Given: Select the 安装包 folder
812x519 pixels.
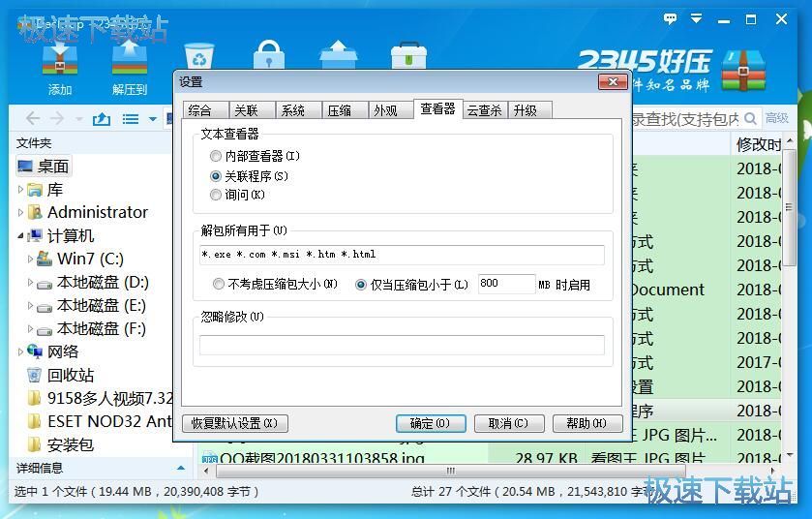Looking at the screenshot, I should pyautogui.click(x=61, y=445).
